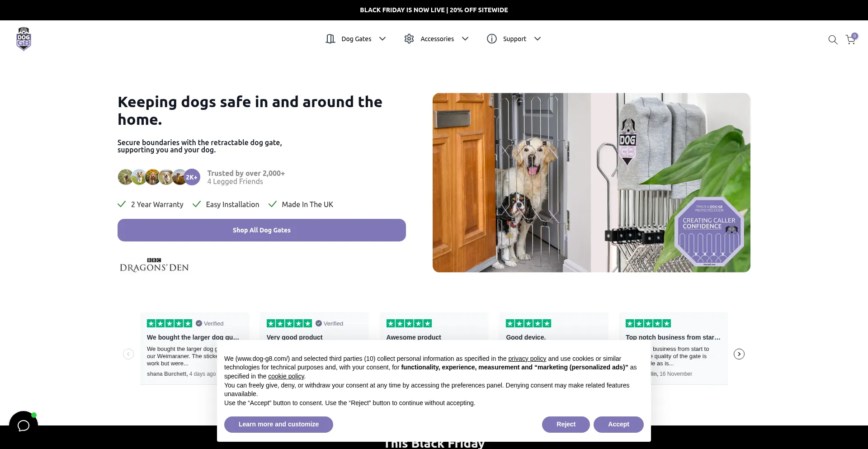Click the next reviews arrow
This screenshot has width=868, height=449.
(x=739, y=354)
